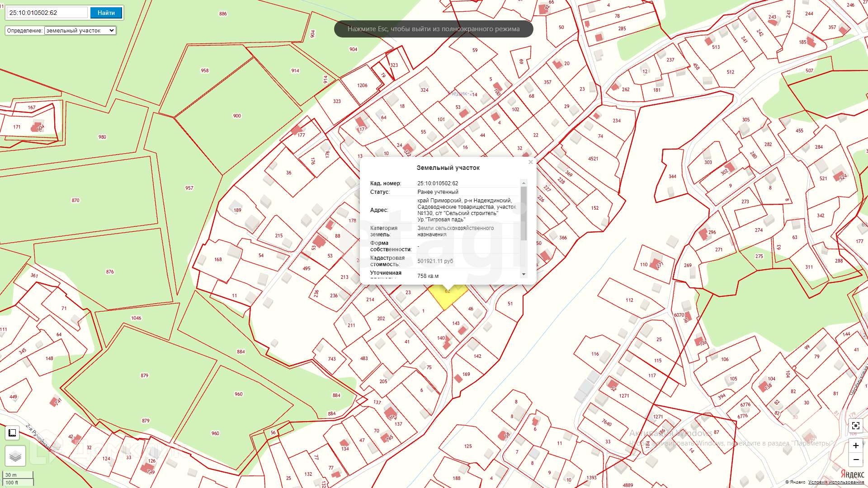The image size is (868, 488).
Task: Click the popup scrollbar's down arrow
Action: (x=524, y=274)
